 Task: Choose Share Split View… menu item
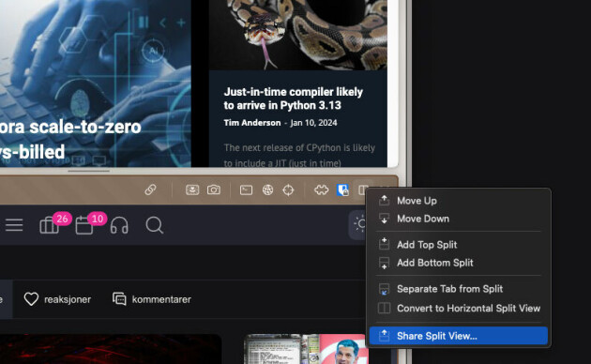point(459,336)
